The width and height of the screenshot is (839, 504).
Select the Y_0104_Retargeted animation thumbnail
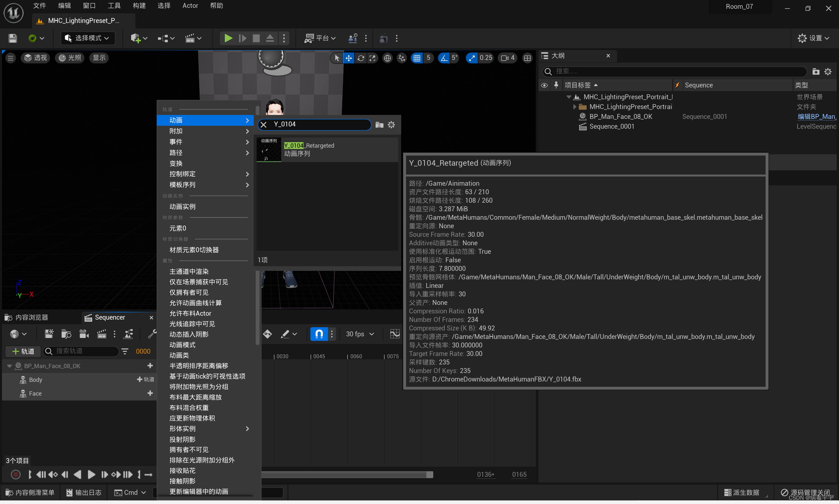click(x=268, y=149)
